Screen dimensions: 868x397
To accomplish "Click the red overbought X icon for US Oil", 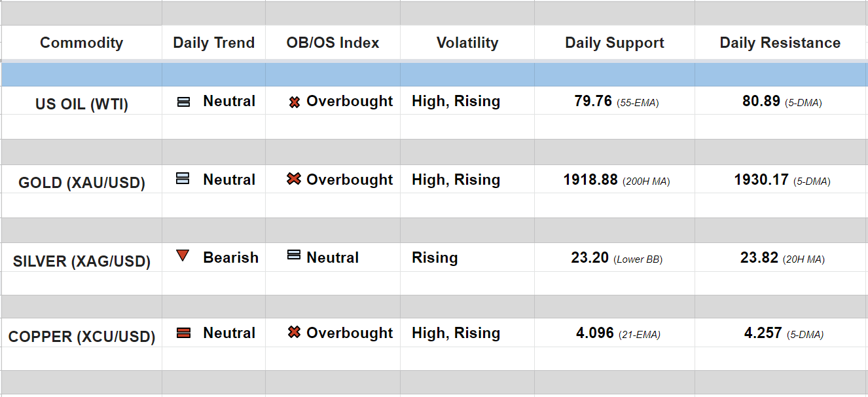I will (x=295, y=102).
